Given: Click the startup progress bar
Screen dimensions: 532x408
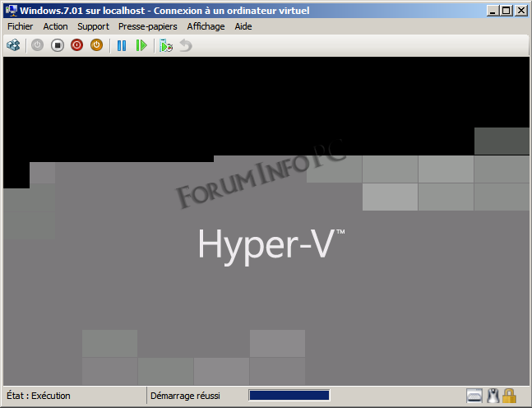Looking at the screenshot, I should click(289, 396).
